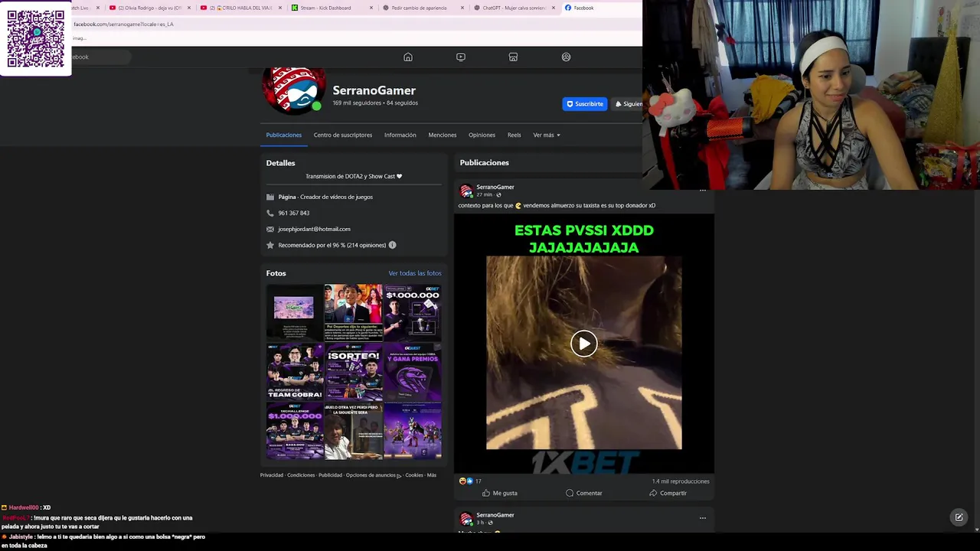Close the Olivia Rodrigo YouTube browser tab
Viewport: 980px width, 551px height.
[x=189, y=8]
